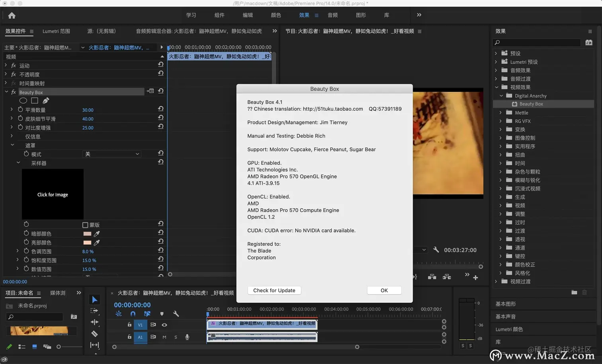This screenshot has height=364, width=602.
Task: Toggle animation stopwatch for 皮肤细节平滑
Action: 20,118
